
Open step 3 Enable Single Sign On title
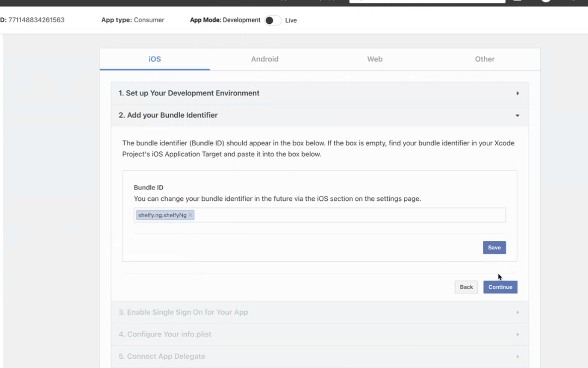[x=183, y=312]
